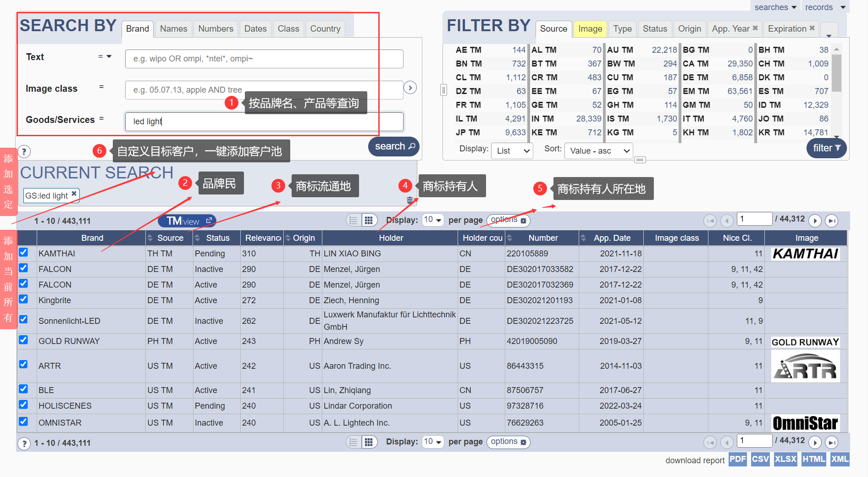
Task: Click the Text search input field
Action: (264, 59)
